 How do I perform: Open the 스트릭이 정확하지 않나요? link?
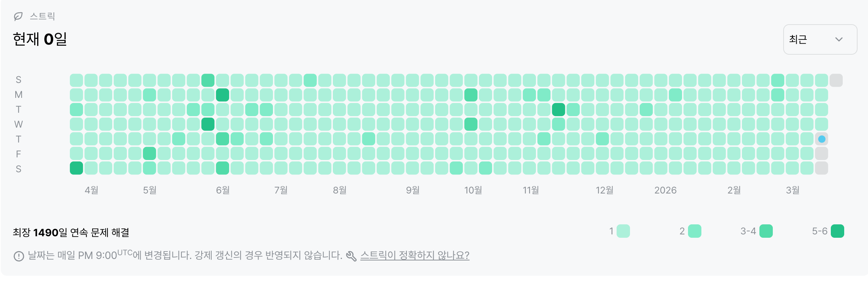click(x=415, y=256)
